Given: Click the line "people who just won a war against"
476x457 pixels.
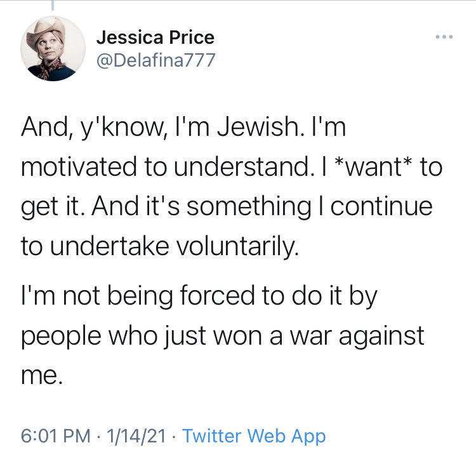Looking at the screenshot, I should (x=222, y=336).
